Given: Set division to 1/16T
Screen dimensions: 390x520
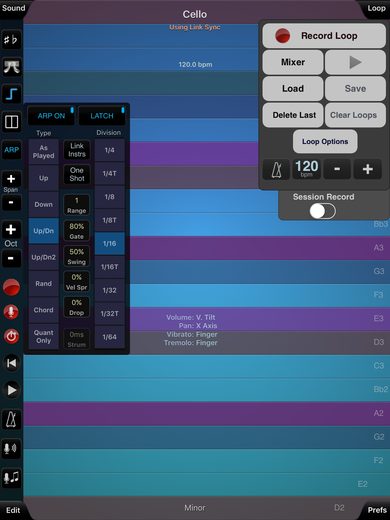Looking at the screenshot, I should [110, 267].
